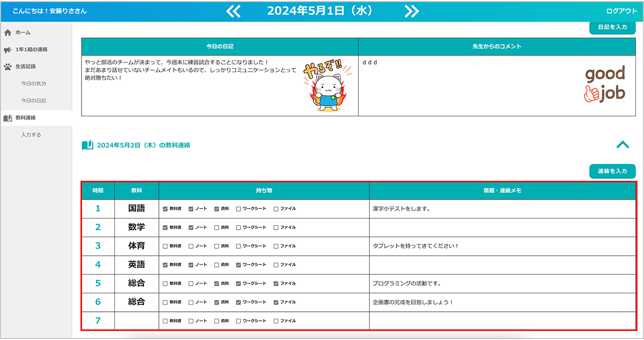Open 今日の気分 in sidebar
Screen dimensions: 644x340
[33, 84]
